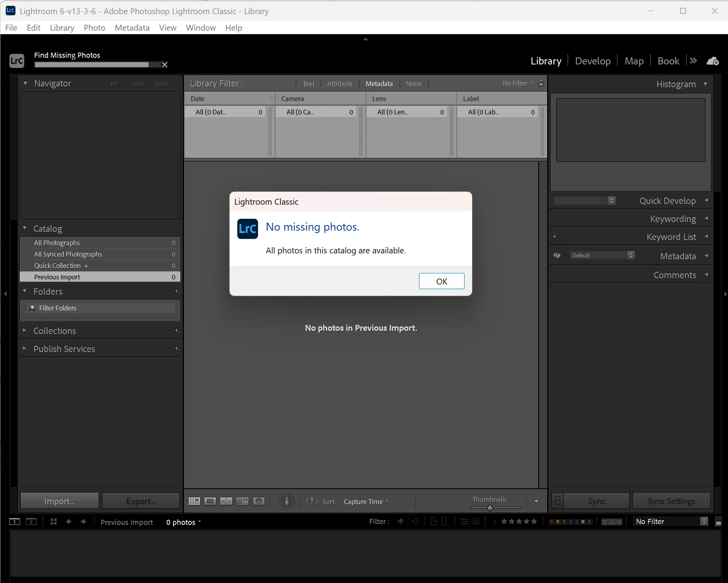Open the Metadata Default preset dropdown
The height and width of the screenshot is (583, 728).
pos(602,255)
